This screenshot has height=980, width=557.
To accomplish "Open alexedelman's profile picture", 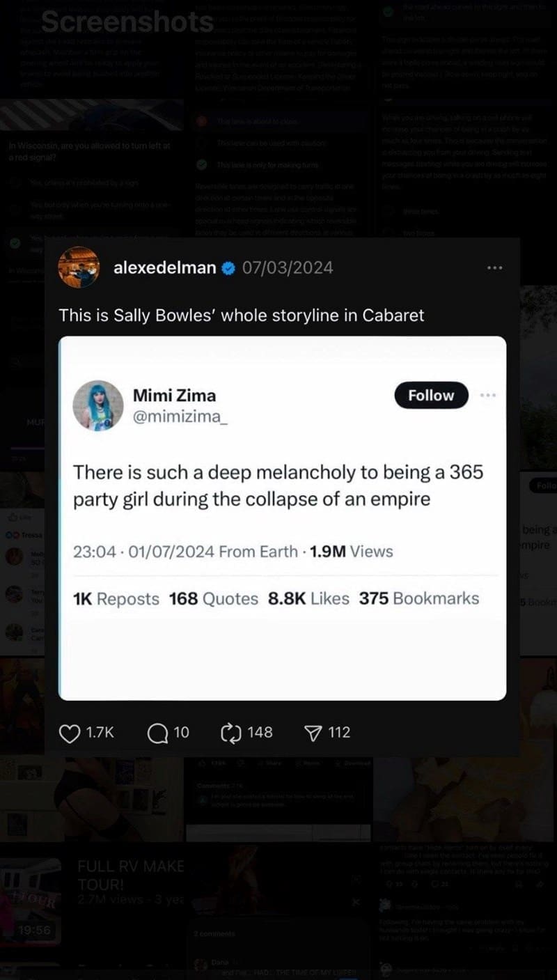I will pyautogui.click(x=78, y=267).
